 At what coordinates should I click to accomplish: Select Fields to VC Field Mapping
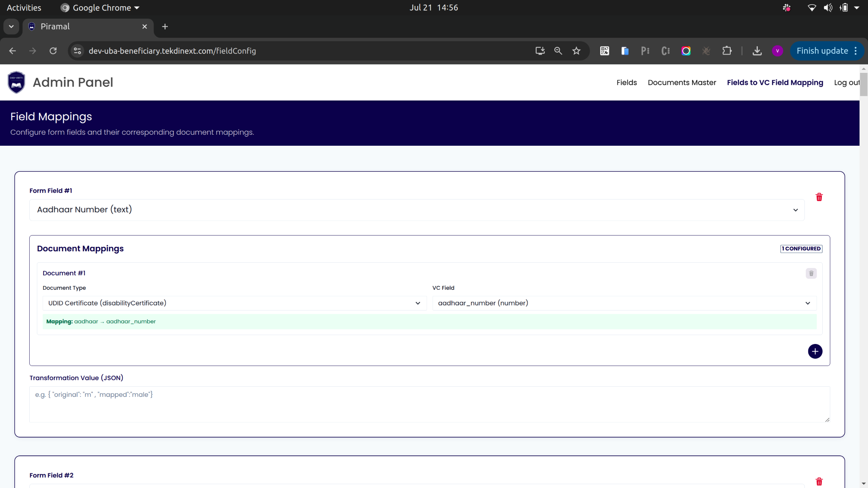775,83
